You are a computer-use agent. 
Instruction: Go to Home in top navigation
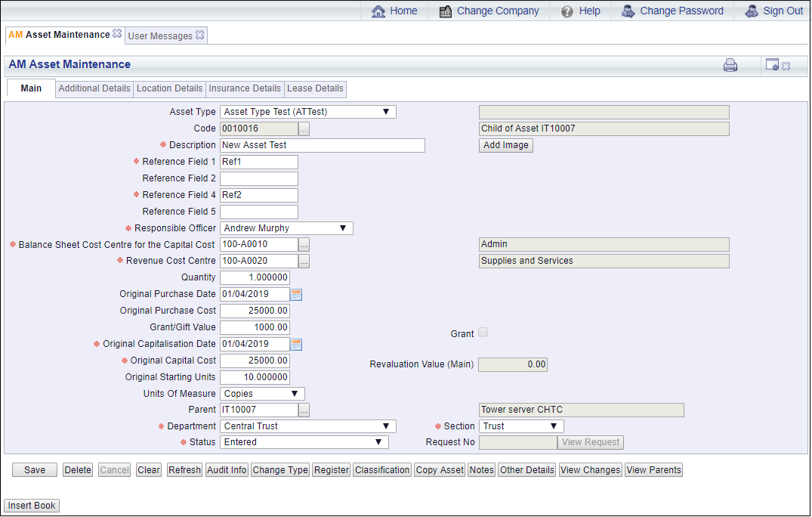point(394,11)
